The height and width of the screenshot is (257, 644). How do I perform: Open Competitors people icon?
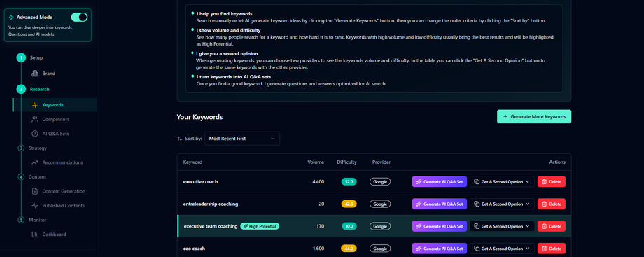pos(35,119)
